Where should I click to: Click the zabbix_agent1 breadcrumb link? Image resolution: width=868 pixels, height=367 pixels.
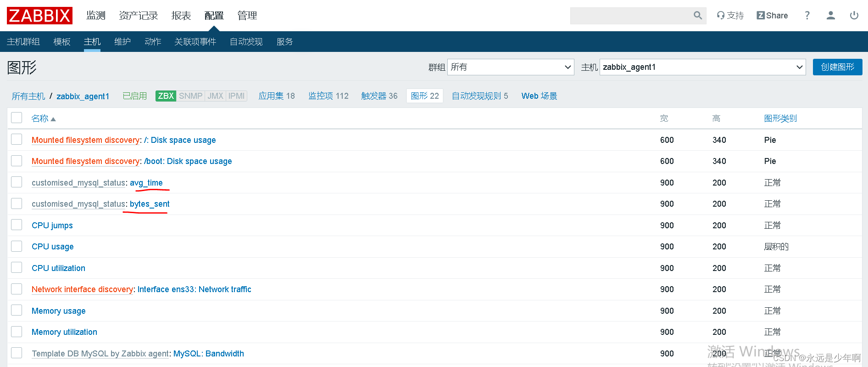83,96
